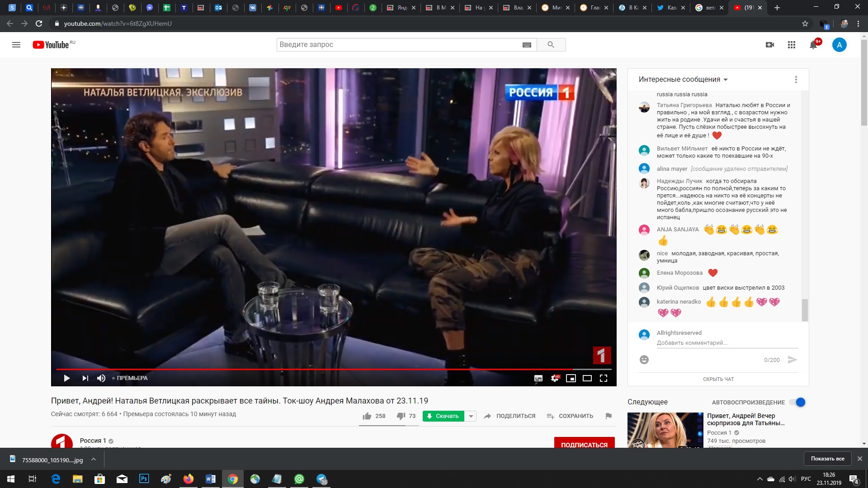
Task: Play the video
Action: [67, 378]
